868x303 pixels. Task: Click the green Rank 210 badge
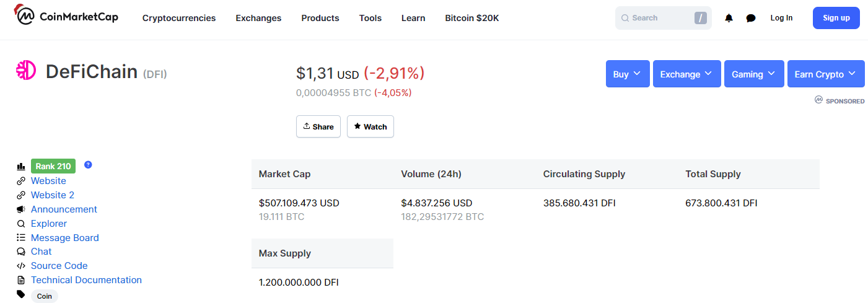click(53, 166)
